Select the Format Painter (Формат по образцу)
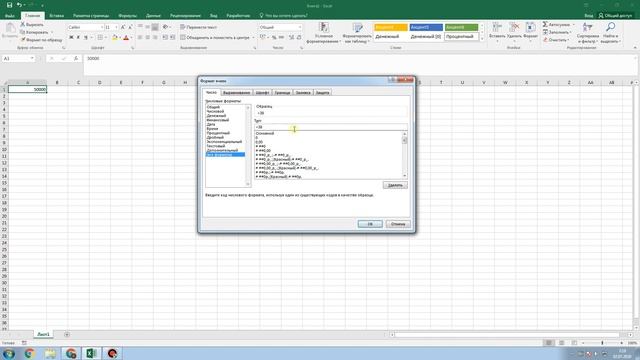The height and width of the screenshot is (360, 640). coord(41,40)
